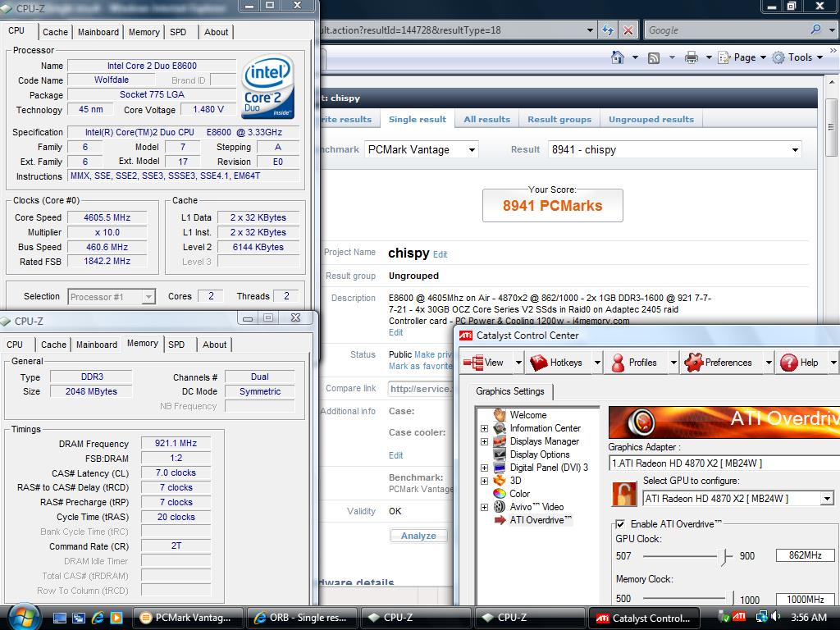
Task: Select ATI Overdrive in the Catalyst tree
Action: pyautogui.click(x=541, y=520)
